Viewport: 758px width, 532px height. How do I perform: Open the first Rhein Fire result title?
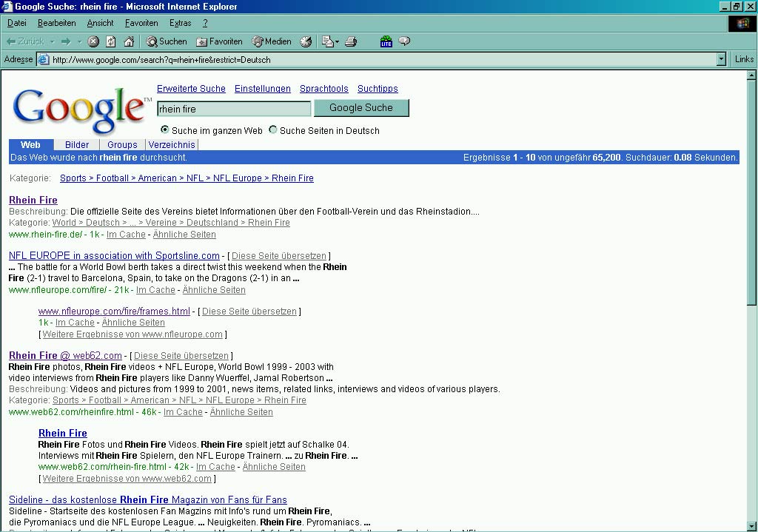tap(33, 200)
